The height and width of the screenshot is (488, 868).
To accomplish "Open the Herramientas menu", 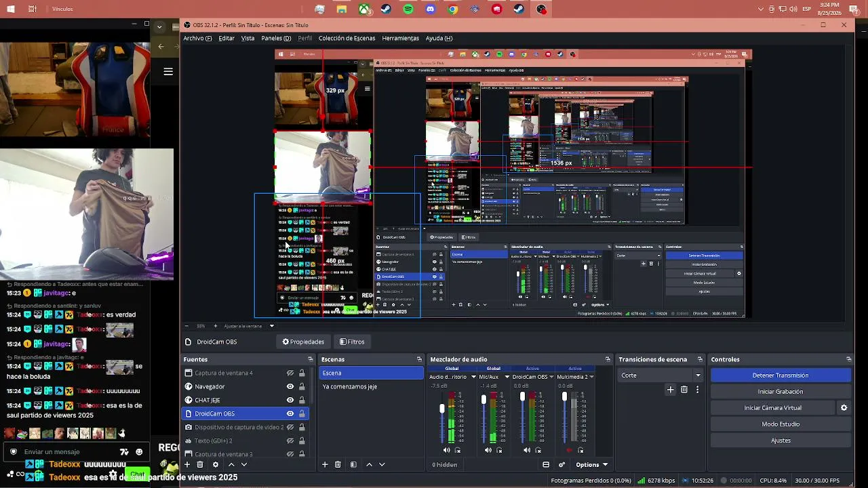I will pyautogui.click(x=400, y=38).
